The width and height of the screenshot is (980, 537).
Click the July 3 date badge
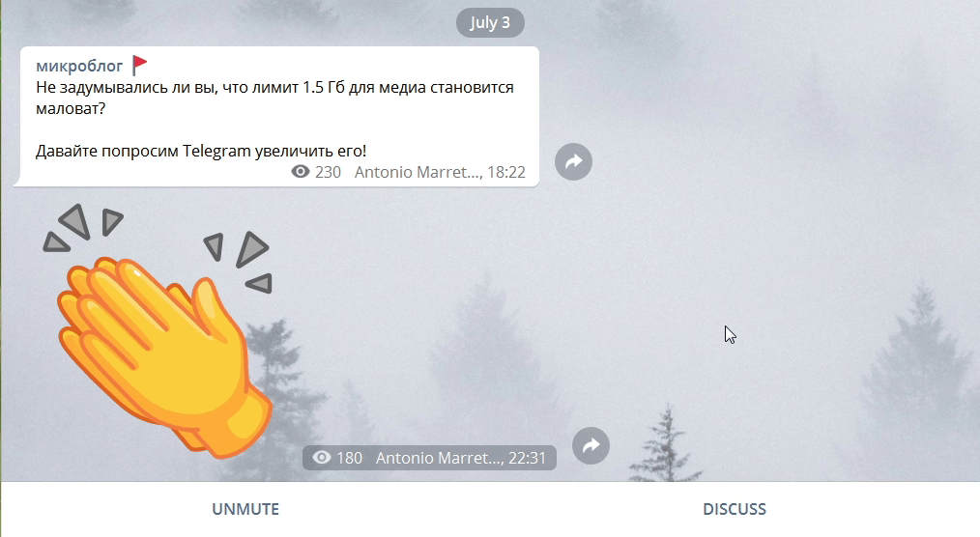490,22
